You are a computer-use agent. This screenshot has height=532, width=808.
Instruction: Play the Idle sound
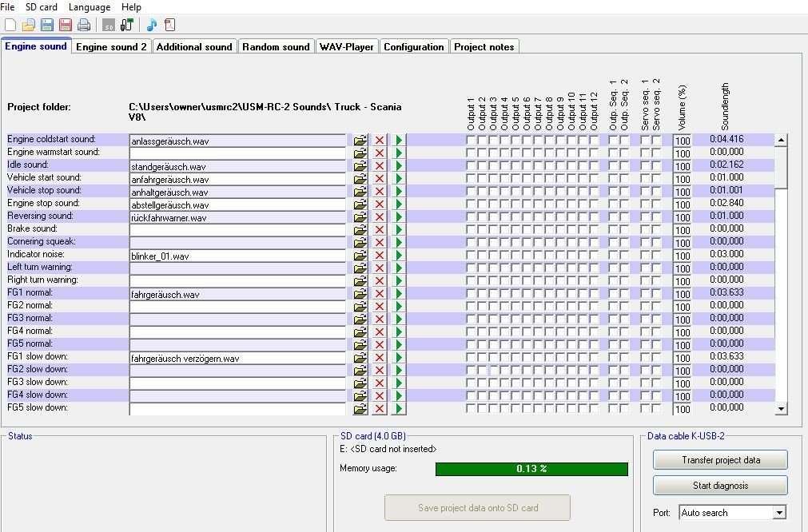pyautogui.click(x=399, y=166)
